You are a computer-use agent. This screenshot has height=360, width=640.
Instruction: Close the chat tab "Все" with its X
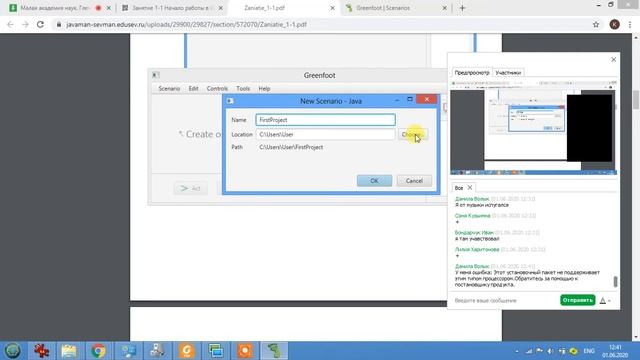(x=470, y=187)
